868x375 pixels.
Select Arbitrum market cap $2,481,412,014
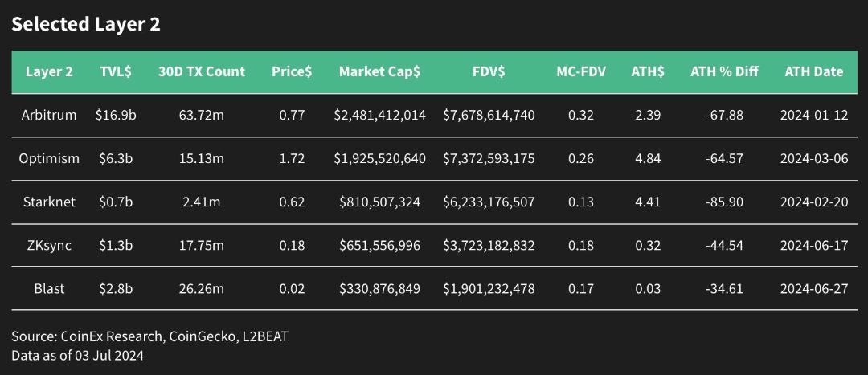[x=379, y=115]
